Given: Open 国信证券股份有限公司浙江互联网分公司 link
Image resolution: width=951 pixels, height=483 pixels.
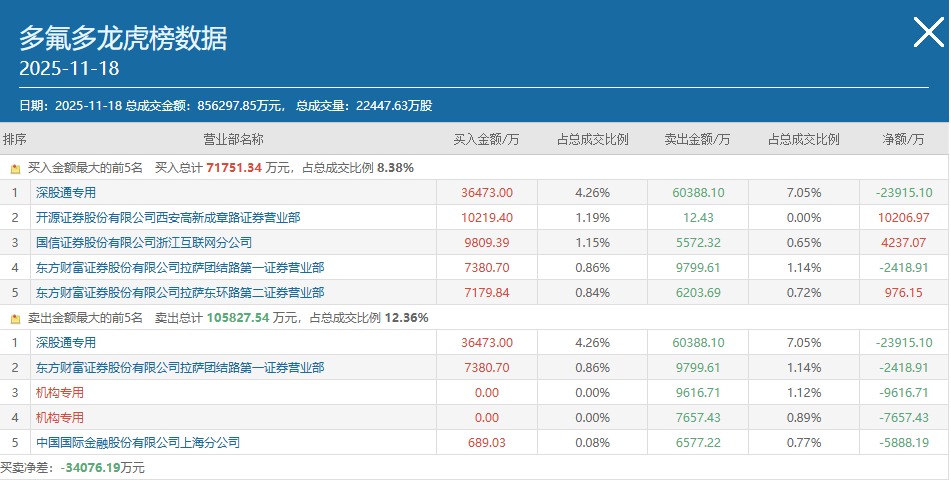Looking at the screenshot, I should point(144,243).
